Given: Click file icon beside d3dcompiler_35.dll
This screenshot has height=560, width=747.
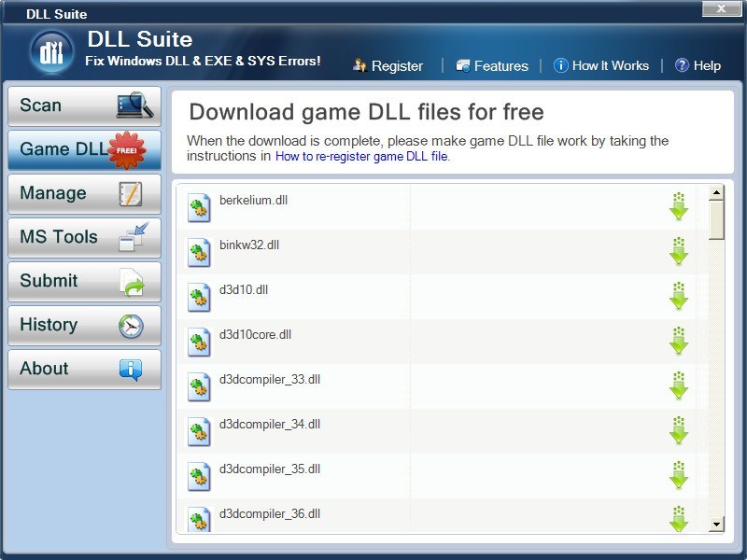Looking at the screenshot, I should 199,476.
